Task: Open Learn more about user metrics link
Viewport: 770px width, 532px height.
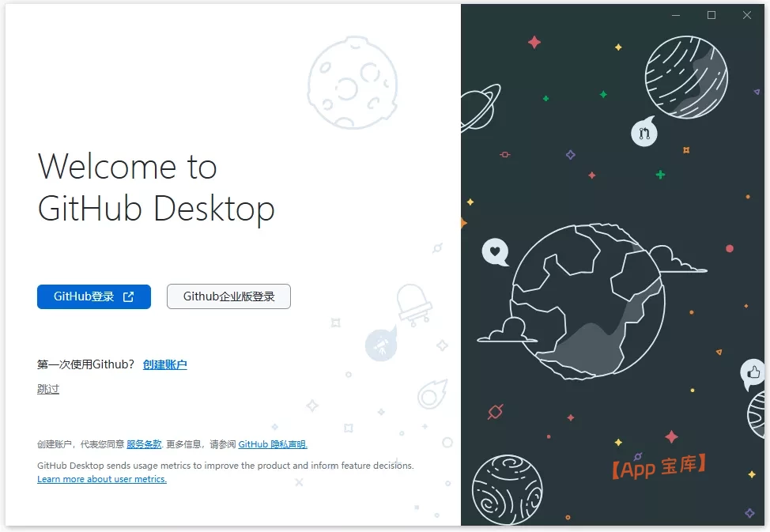Action: pos(102,479)
